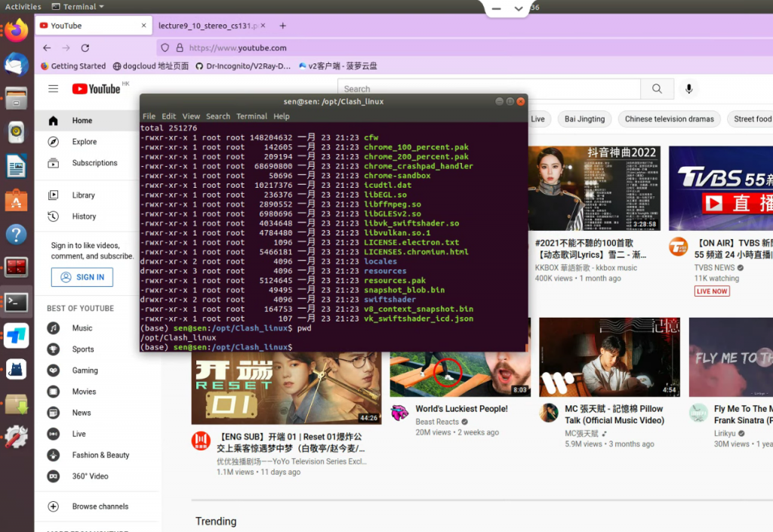Viewport: 773px width, 532px height.
Task: Toggle the Bai Jingting filter chip
Action: [584, 119]
